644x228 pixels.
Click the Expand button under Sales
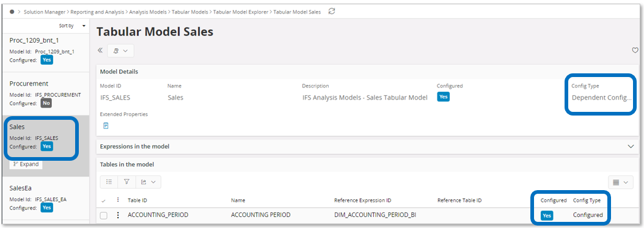point(26,164)
